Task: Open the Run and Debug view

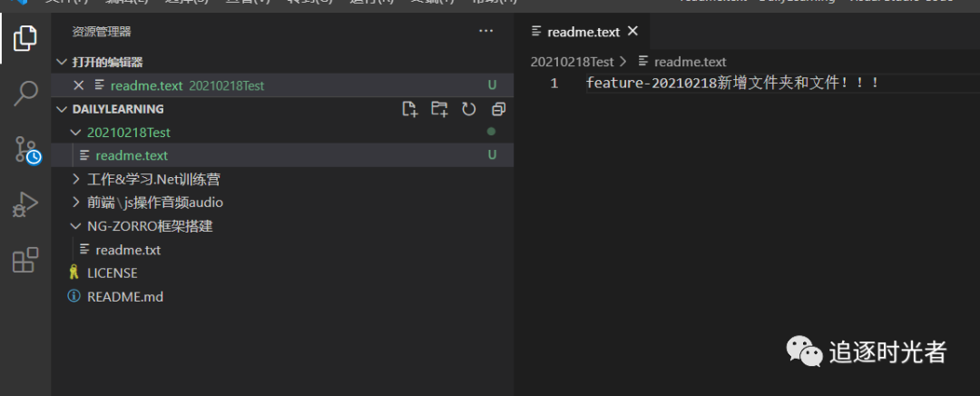Action: (x=25, y=204)
